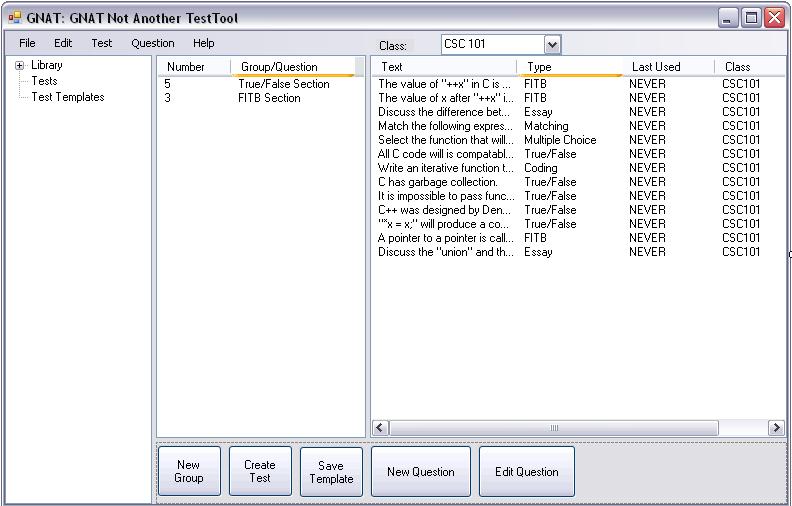Open the Question menu
This screenshot has height=506, width=792.
[152, 43]
